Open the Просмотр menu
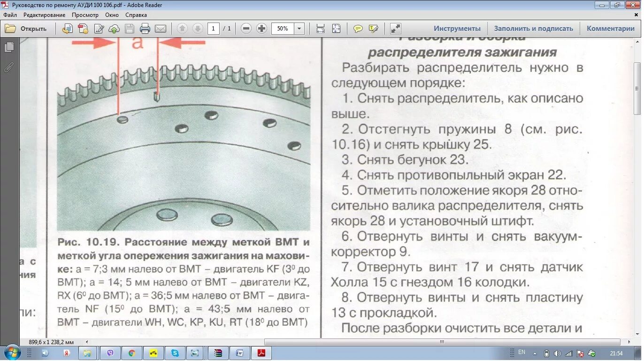This screenshot has width=644, height=361. (x=85, y=15)
